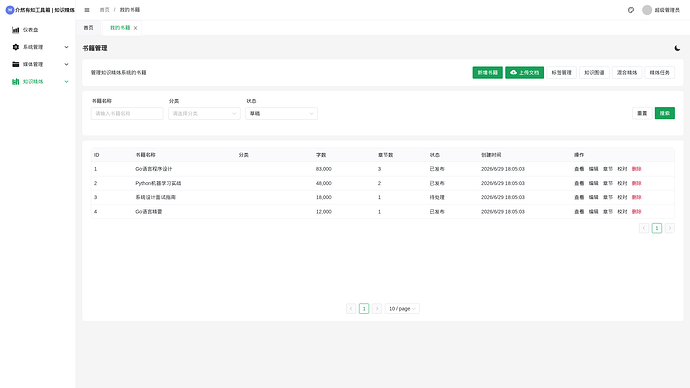Toggle dark mode with the moon icon

pos(677,48)
